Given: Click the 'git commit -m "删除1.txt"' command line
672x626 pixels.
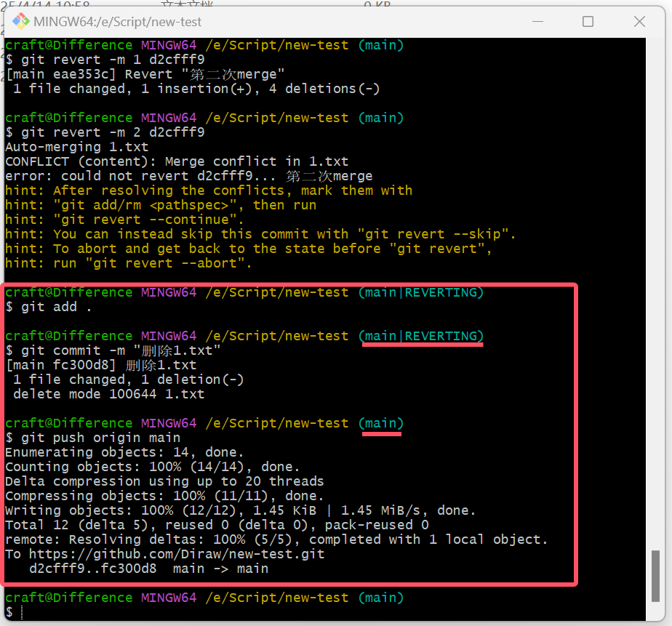Looking at the screenshot, I should coord(113,351).
